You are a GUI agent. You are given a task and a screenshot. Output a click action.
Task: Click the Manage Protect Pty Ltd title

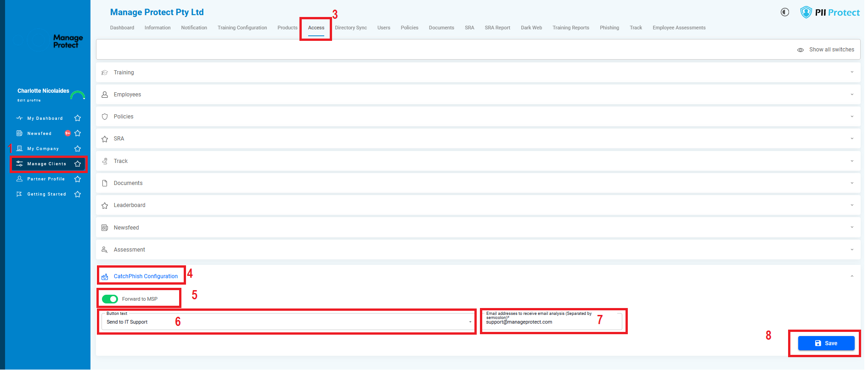coord(157,12)
